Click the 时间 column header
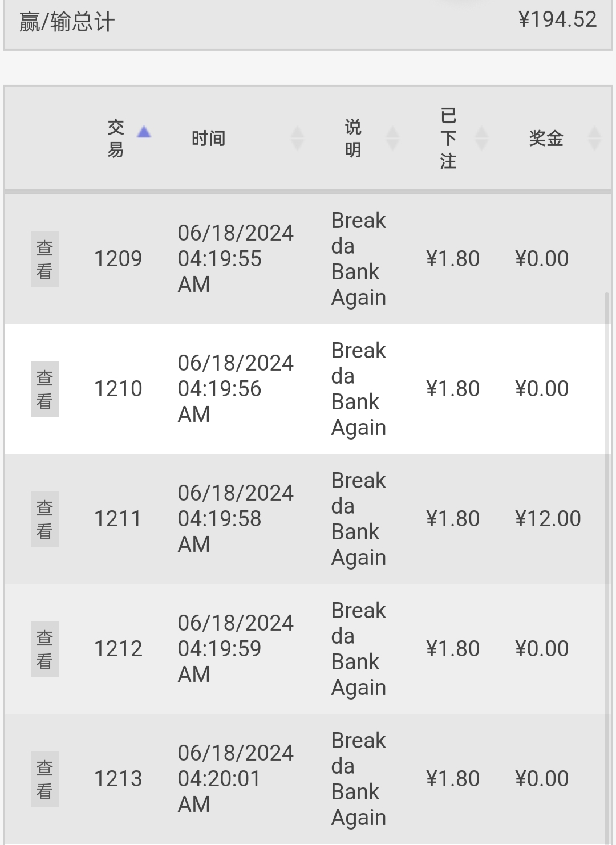This screenshot has width=616, height=845. click(209, 139)
